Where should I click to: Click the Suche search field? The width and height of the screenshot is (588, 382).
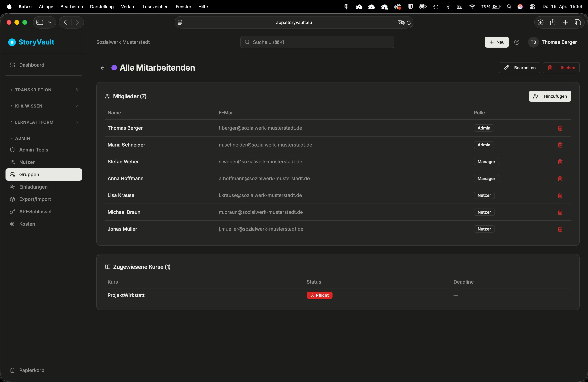pyautogui.click(x=317, y=42)
